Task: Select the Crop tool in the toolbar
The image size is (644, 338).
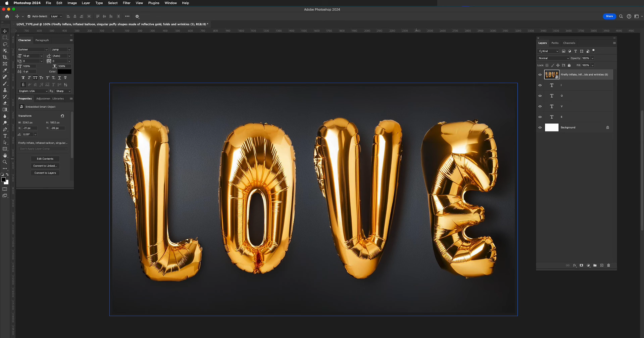Action: (5, 57)
